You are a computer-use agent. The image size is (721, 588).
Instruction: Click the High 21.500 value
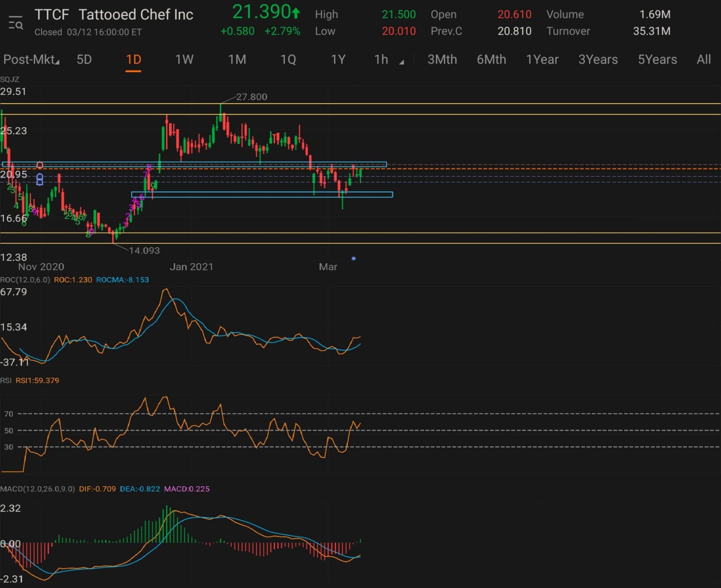coord(399,14)
